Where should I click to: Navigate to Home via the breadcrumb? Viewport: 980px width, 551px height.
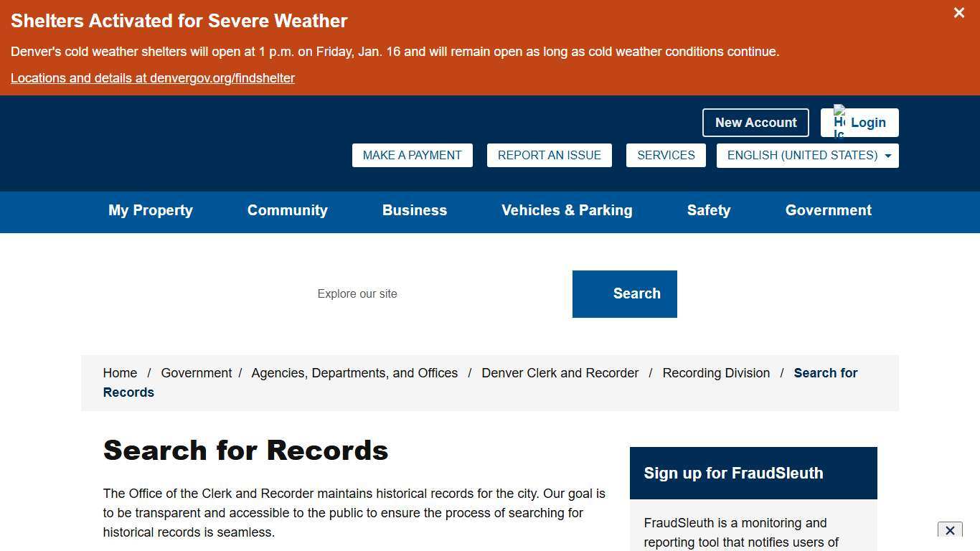coord(120,373)
